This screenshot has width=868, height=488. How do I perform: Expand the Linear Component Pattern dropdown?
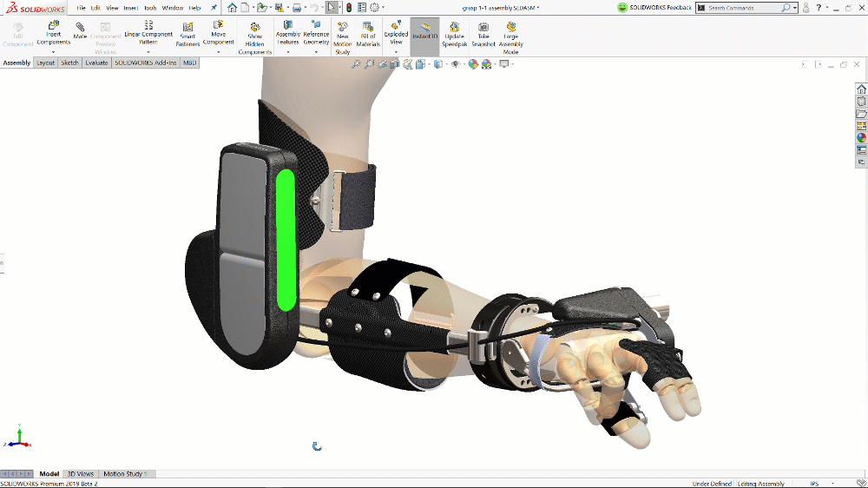148,52
